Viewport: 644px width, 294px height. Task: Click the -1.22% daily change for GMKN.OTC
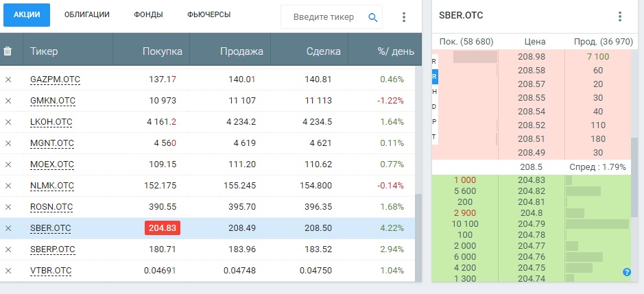tap(391, 101)
